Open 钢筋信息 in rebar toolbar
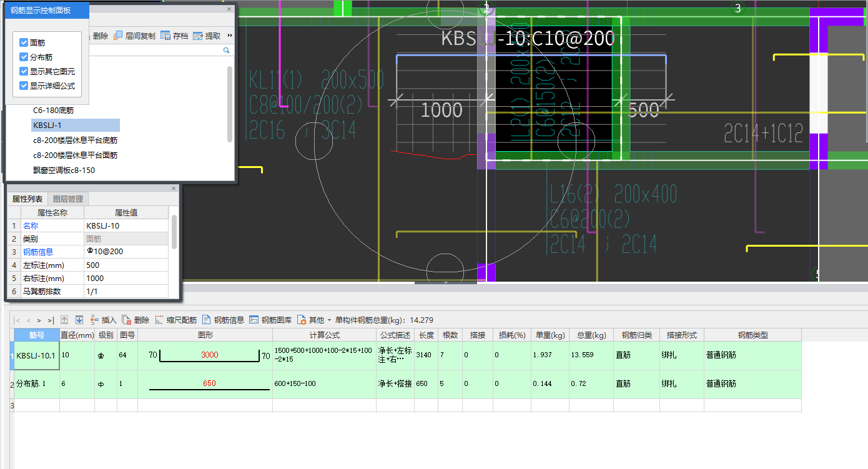This screenshot has width=868, height=469. (x=223, y=320)
